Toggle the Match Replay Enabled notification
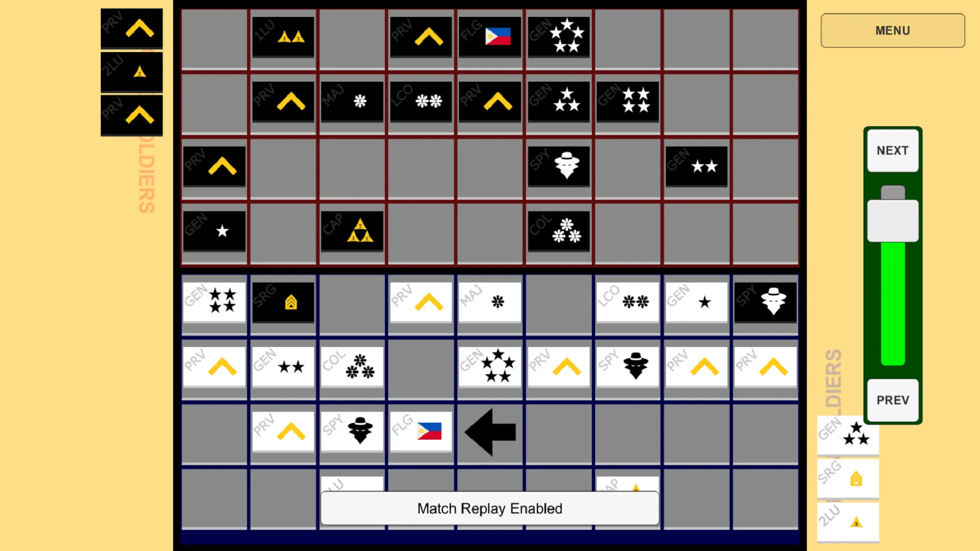980x551 pixels. 490,508
